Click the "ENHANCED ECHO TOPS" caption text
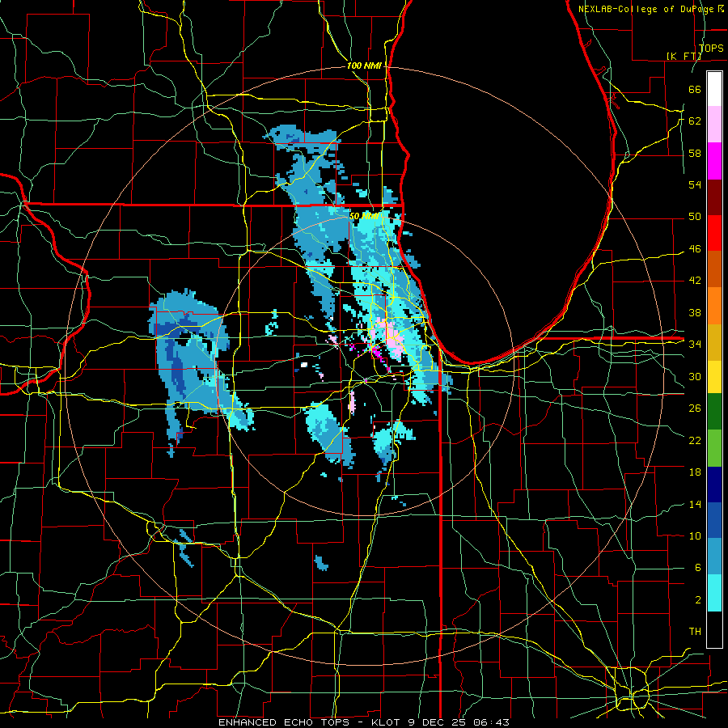Screen dimensions: 728x728 pos(286,722)
